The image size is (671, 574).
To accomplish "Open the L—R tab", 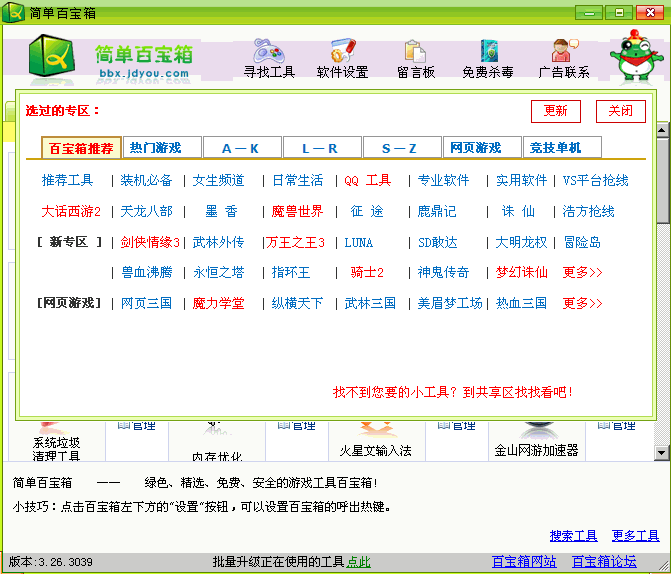I will tap(322, 148).
